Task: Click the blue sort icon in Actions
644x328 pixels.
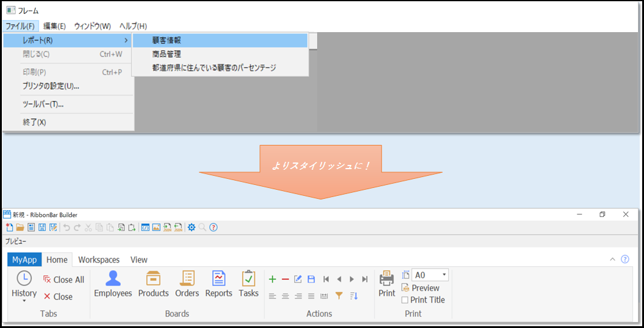Action: coord(354,296)
